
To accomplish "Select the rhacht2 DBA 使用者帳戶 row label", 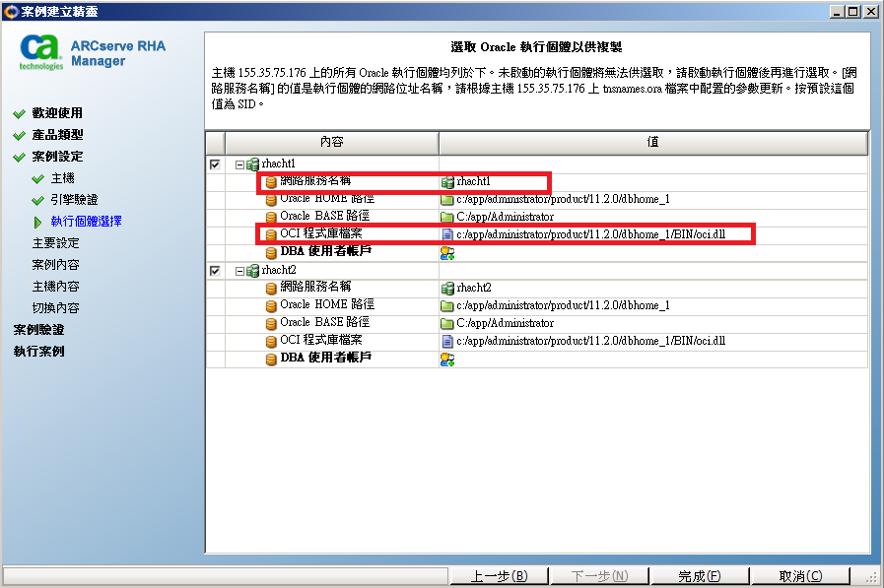I will (326, 358).
